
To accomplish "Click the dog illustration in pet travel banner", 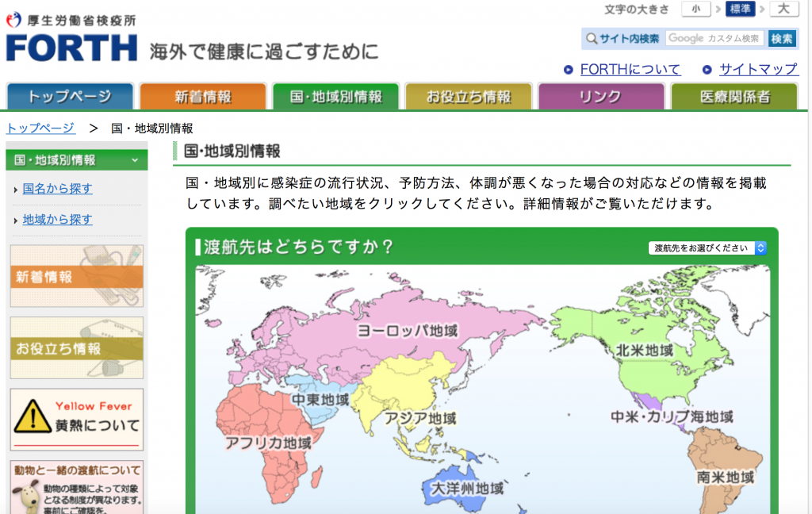I will tap(26, 496).
